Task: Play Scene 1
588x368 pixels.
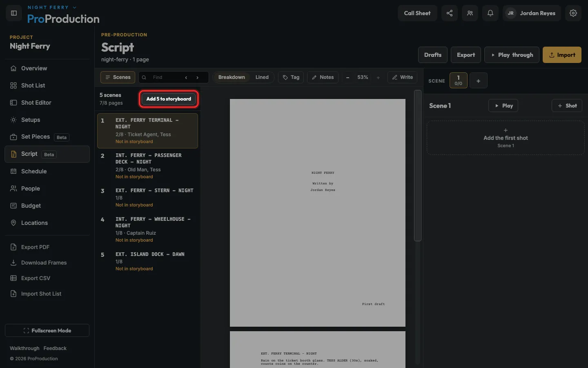Action: click(x=503, y=105)
